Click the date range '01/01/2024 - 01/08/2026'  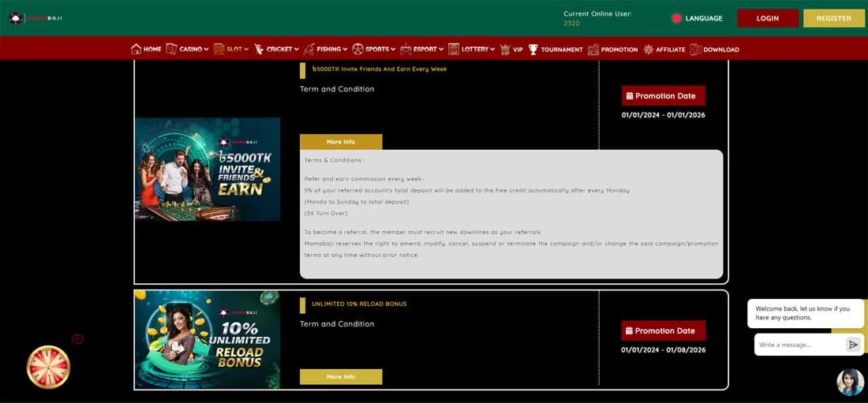coord(663,350)
